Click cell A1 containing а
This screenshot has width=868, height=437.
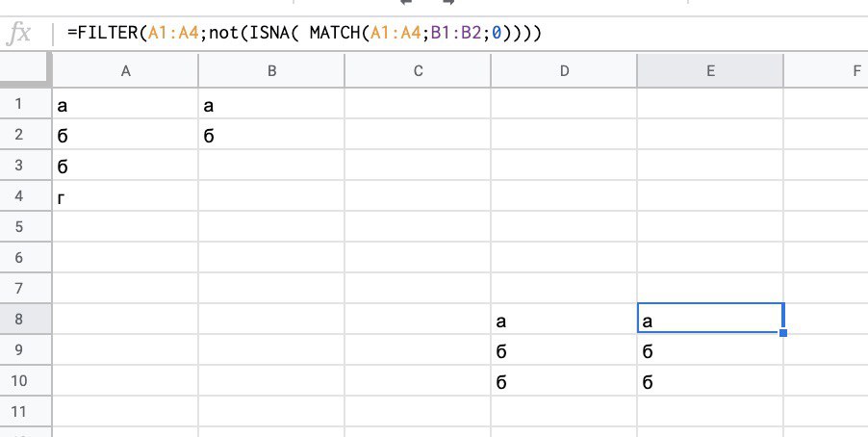point(126,103)
